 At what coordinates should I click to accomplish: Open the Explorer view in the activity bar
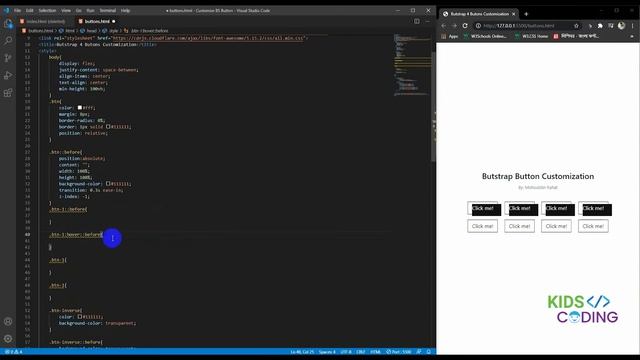(8, 24)
